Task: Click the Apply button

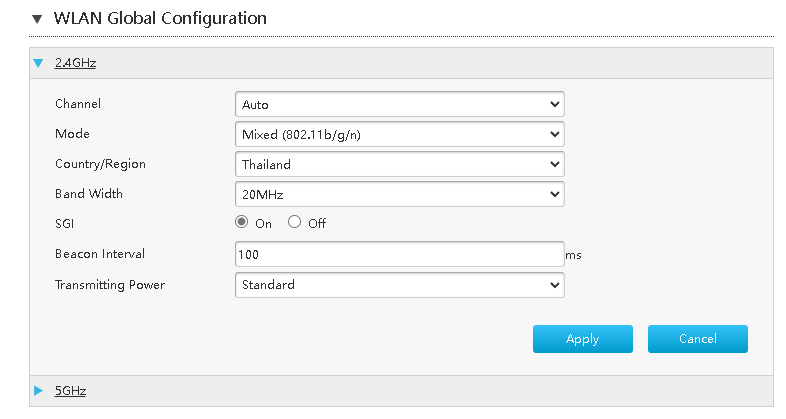Action: (582, 339)
